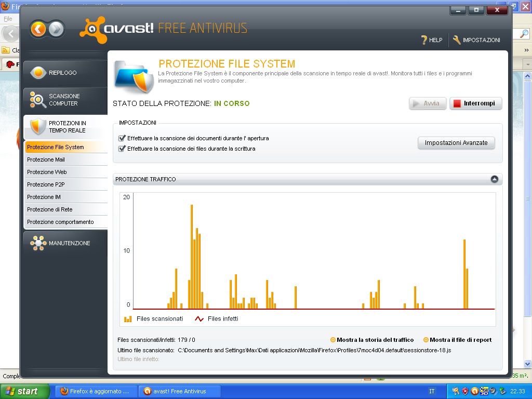Open Impostazioni Avanzate
Screen dimensions: 532x399
[x=456, y=143]
